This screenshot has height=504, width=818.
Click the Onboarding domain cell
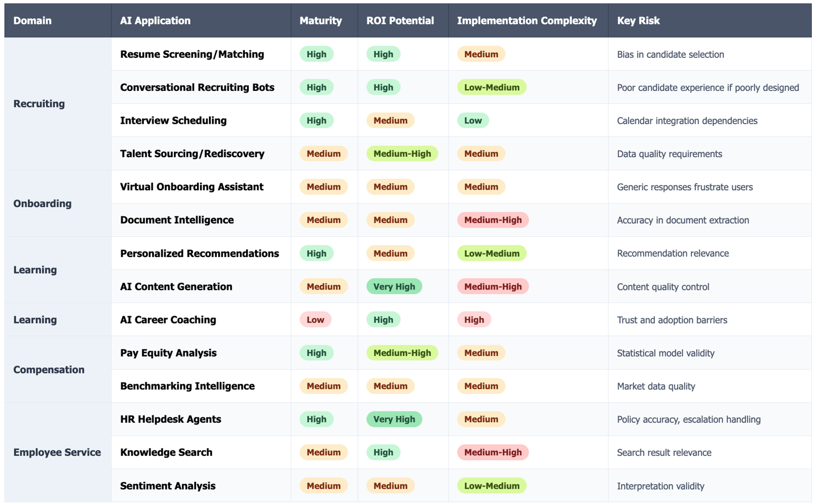[43, 204]
